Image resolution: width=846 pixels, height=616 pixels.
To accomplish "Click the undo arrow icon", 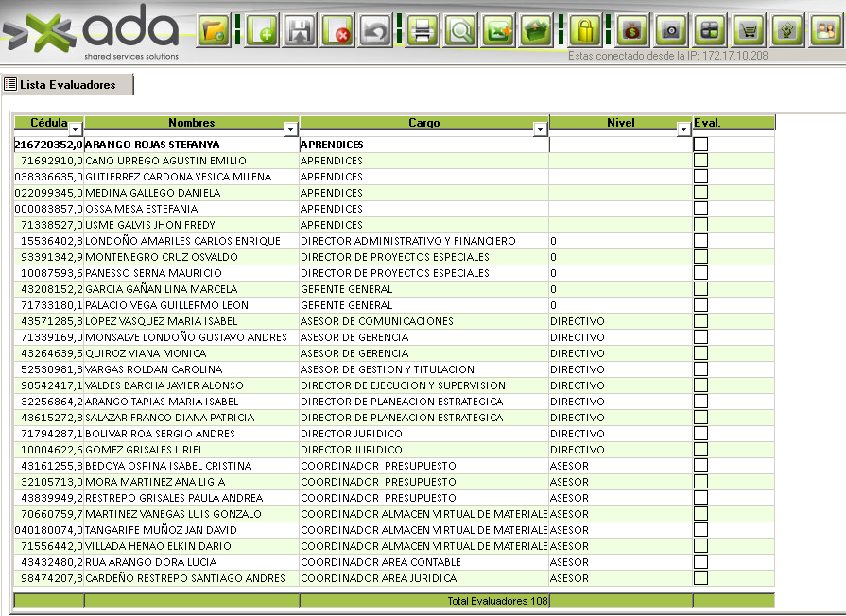I will pos(377,31).
